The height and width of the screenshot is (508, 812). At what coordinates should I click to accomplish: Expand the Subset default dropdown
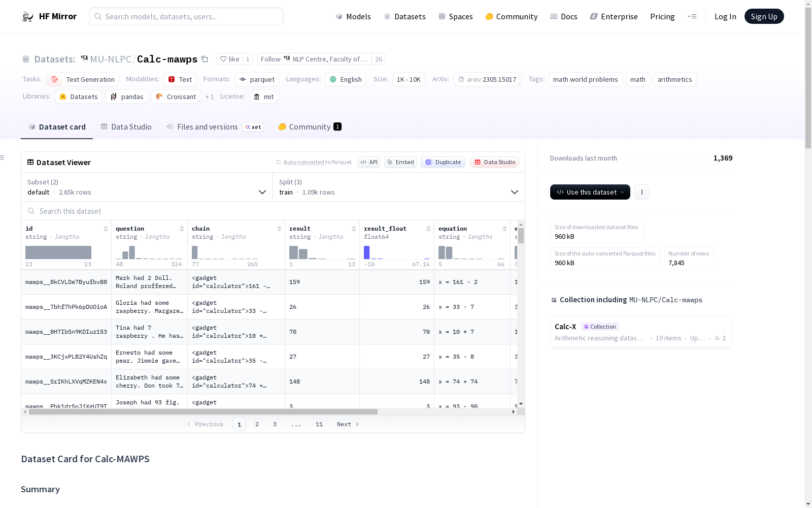tap(147, 187)
